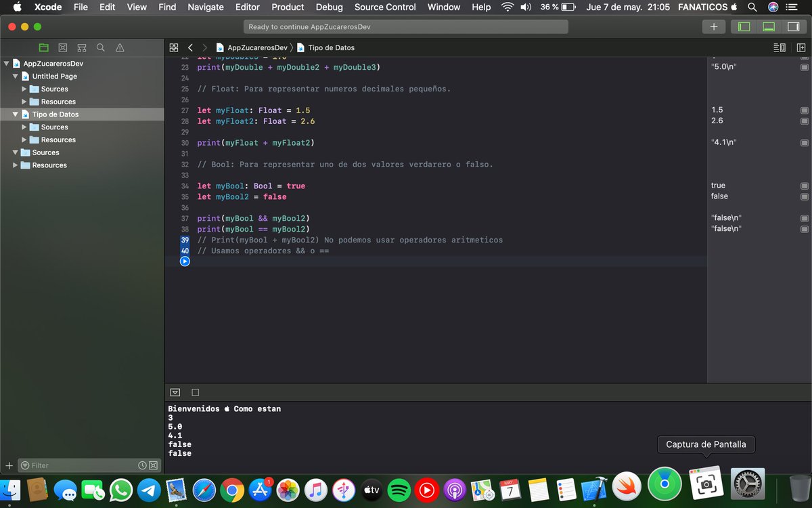Open the File menu
812x508 pixels.
(81, 7)
